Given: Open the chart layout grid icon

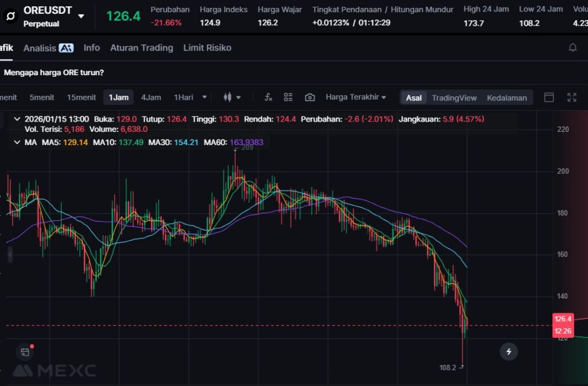Looking at the screenshot, I should 288,98.
